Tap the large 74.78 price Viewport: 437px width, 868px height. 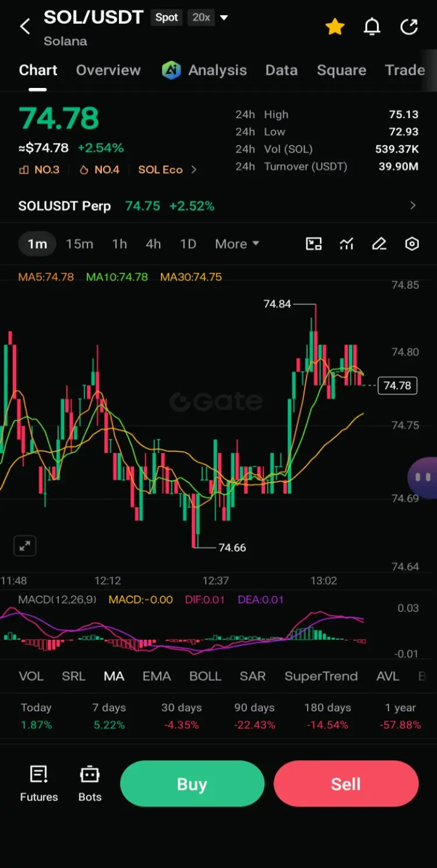tap(59, 118)
